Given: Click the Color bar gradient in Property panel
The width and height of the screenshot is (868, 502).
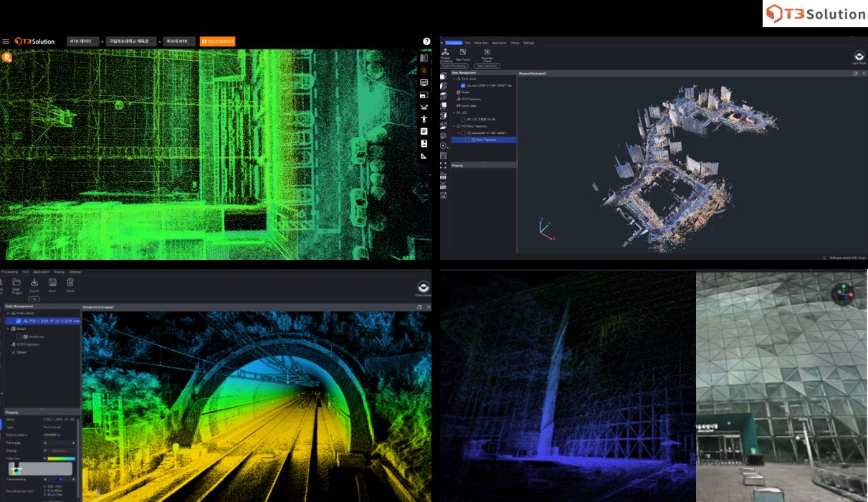Looking at the screenshot, I should [60, 459].
